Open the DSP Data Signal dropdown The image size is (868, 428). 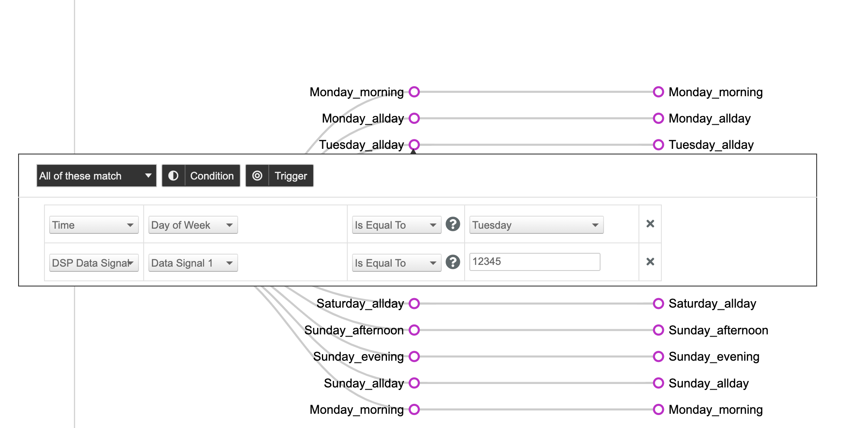pos(94,263)
